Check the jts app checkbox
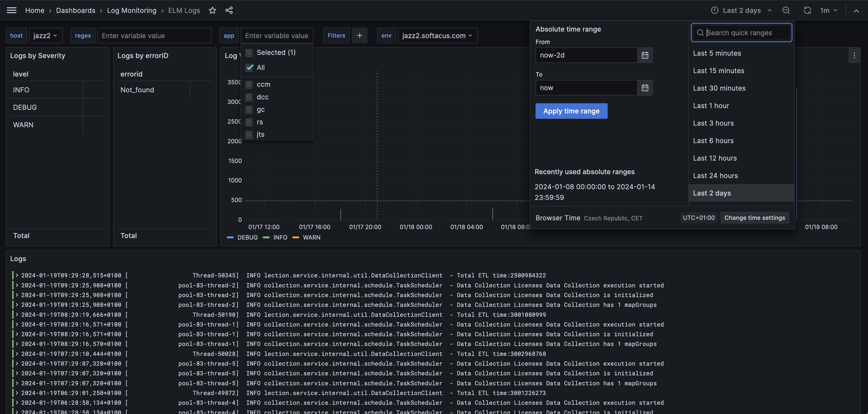Viewport: 868px width, 414px height. [249, 134]
